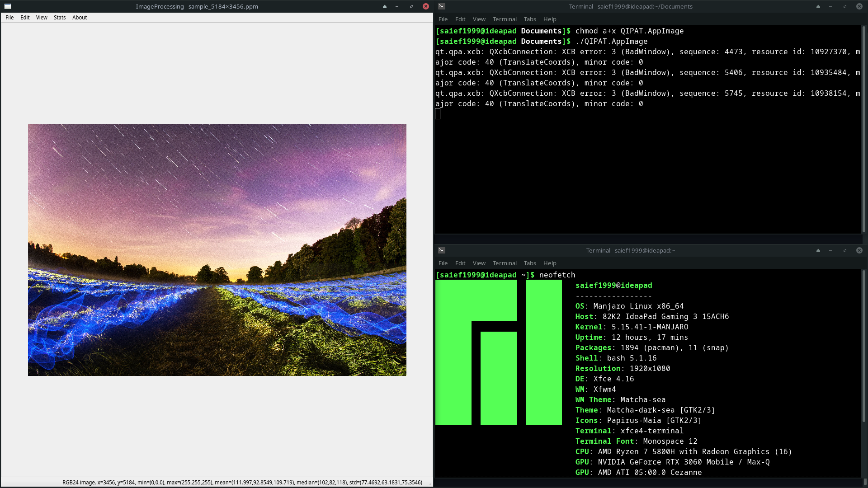This screenshot has width=868, height=488.
Task: Open the Help menu in the neofetch terminal
Action: pos(550,263)
